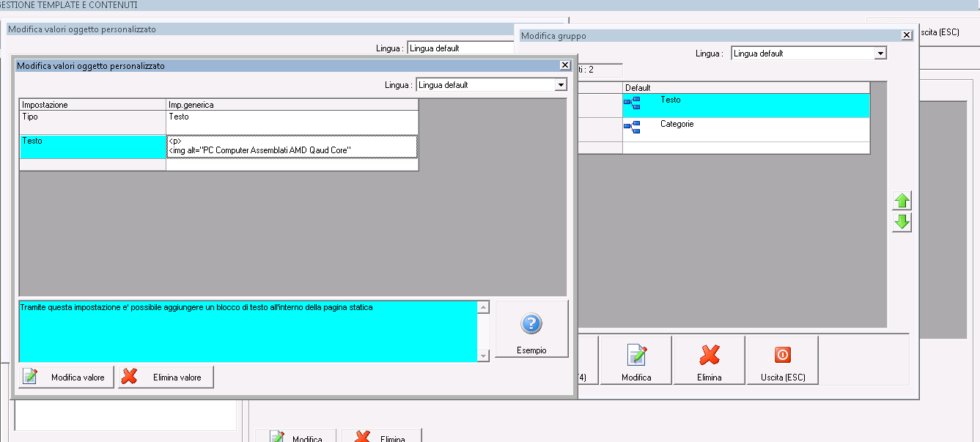980x442 pixels.
Task: Click the Modifica icon in bottom window
Action: coord(277,437)
